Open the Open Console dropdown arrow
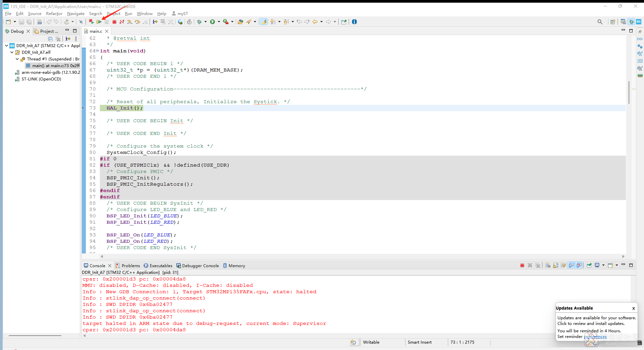This screenshot has height=350, width=644. (617, 266)
